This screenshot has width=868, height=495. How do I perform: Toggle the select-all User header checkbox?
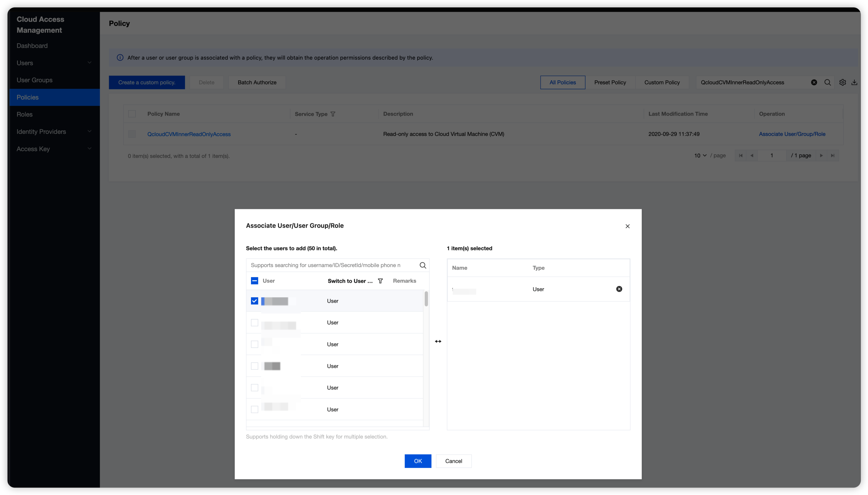[x=255, y=281]
